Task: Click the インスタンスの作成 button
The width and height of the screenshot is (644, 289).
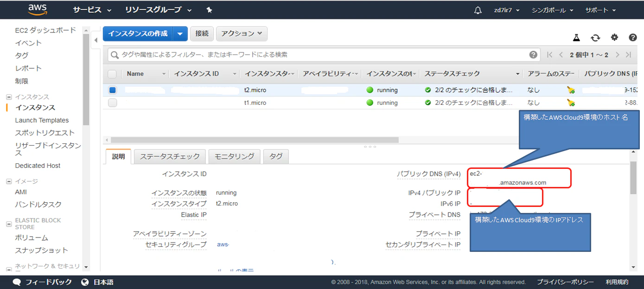Action: click(x=138, y=33)
